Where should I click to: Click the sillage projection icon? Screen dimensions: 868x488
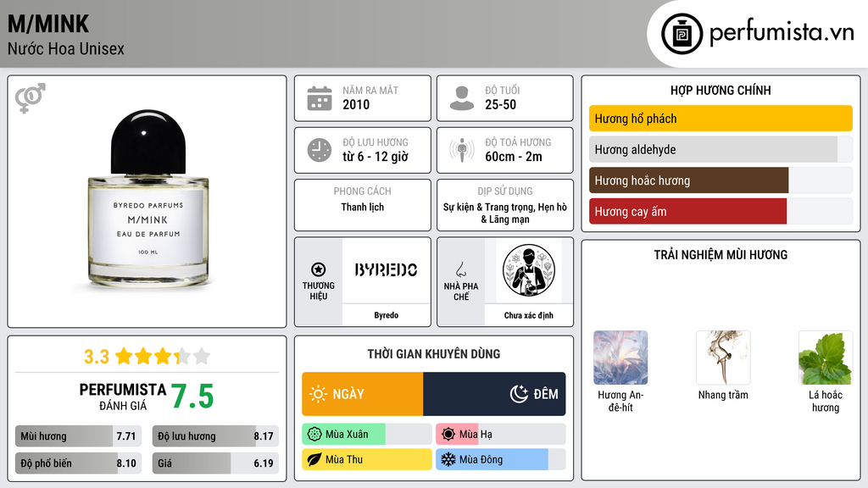click(462, 150)
